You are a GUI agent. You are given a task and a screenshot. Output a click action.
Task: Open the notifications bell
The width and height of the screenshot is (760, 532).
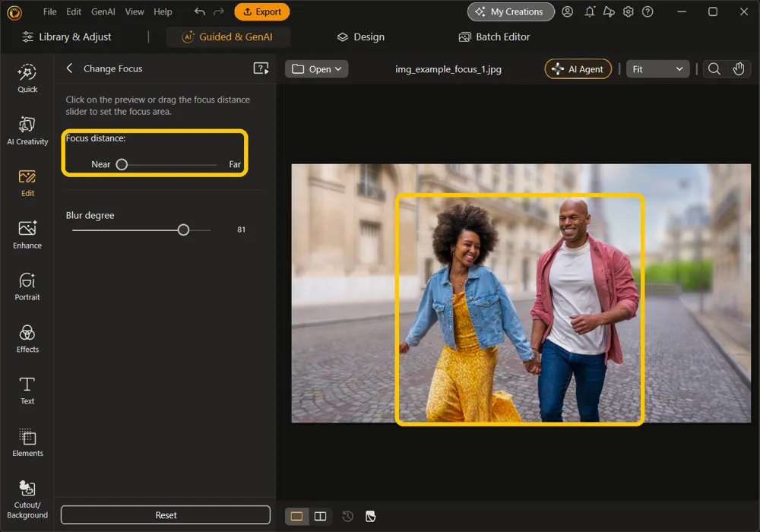coord(590,11)
